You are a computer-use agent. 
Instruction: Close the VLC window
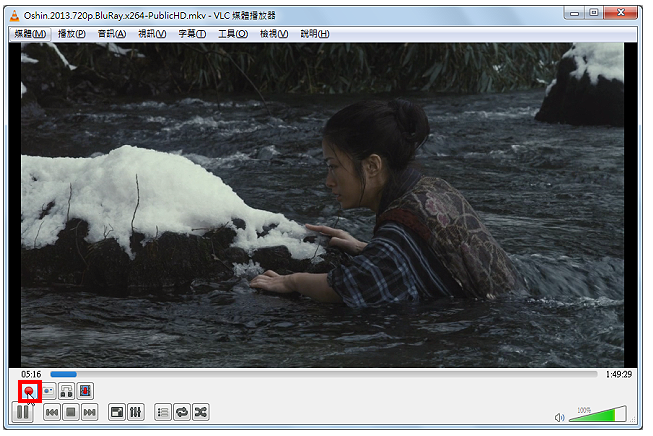[x=621, y=13]
